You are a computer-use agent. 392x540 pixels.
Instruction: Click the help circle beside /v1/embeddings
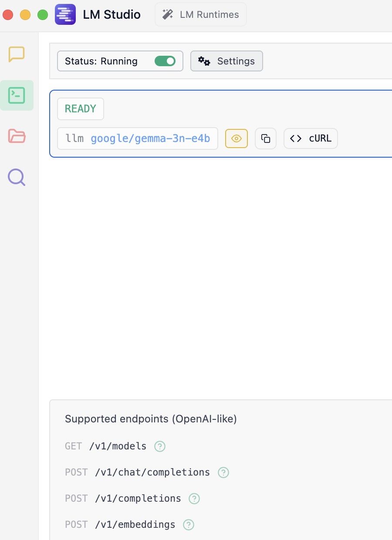188,524
